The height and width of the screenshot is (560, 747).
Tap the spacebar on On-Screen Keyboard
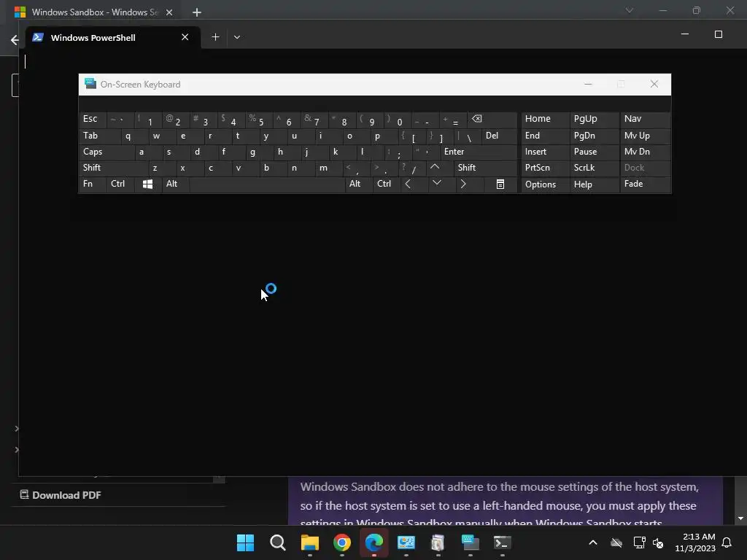(267, 184)
